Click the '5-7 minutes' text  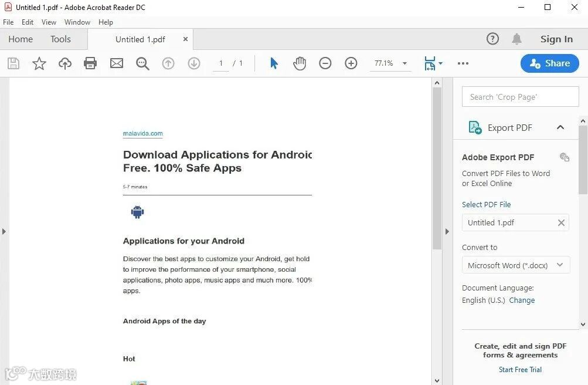[x=135, y=187]
